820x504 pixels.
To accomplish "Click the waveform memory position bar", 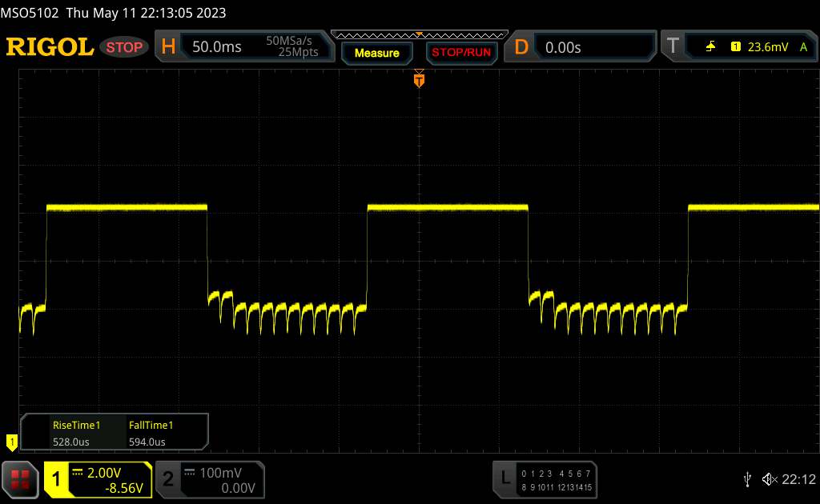I will (x=419, y=34).
